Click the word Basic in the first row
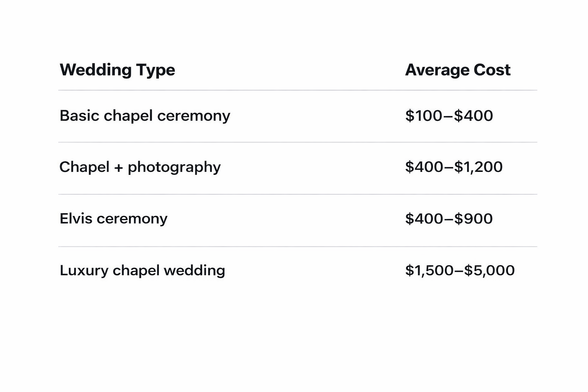Viewport: 588px width, 392px height. [79, 116]
